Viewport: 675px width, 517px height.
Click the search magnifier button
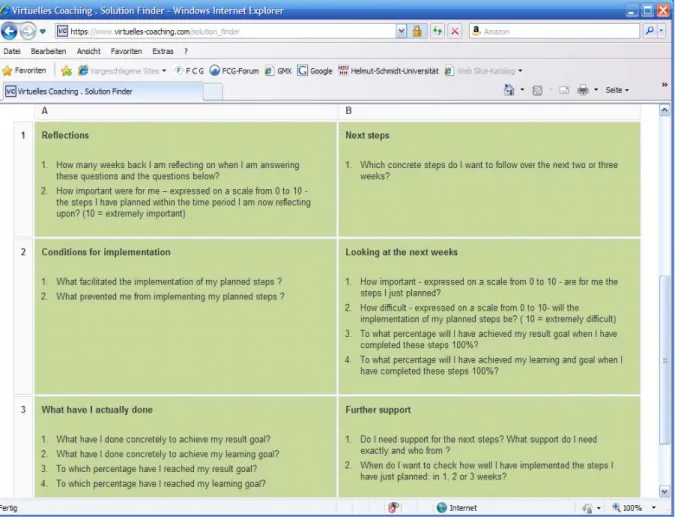tap(649, 31)
